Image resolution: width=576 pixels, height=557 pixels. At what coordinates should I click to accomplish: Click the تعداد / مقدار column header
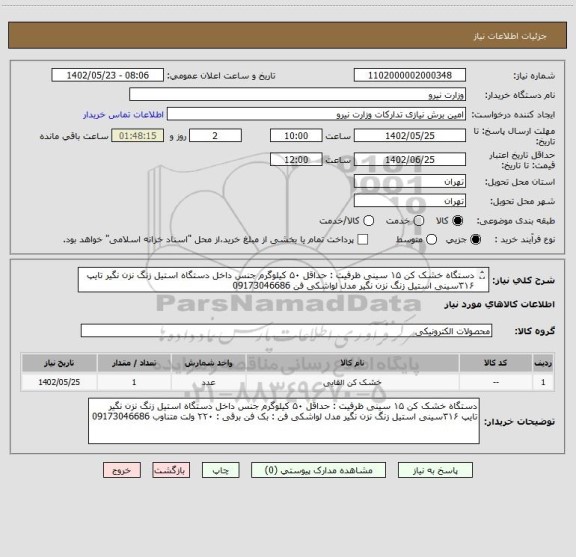(x=134, y=363)
